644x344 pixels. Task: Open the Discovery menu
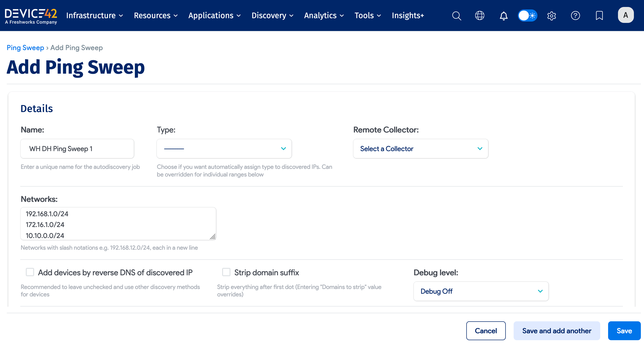(272, 15)
